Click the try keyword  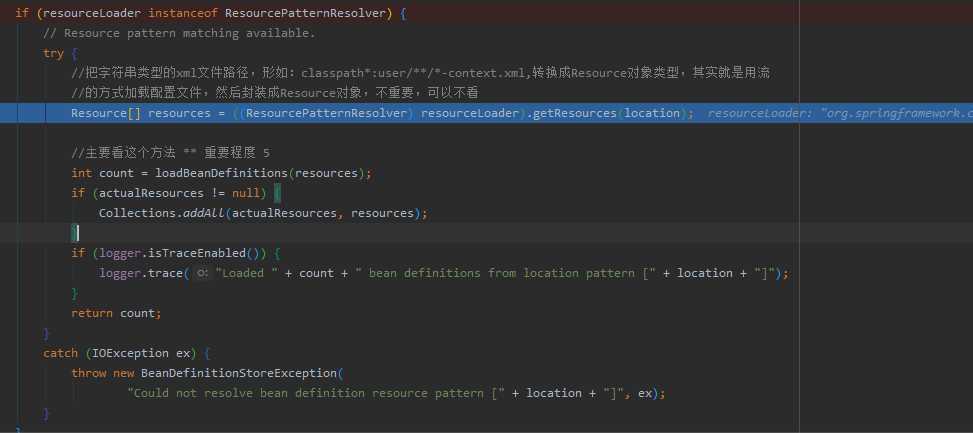(53, 53)
